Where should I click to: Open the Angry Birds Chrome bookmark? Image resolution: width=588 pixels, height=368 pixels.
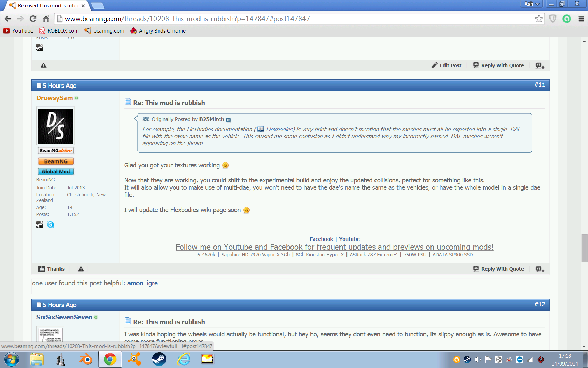click(x=158, y=31)
